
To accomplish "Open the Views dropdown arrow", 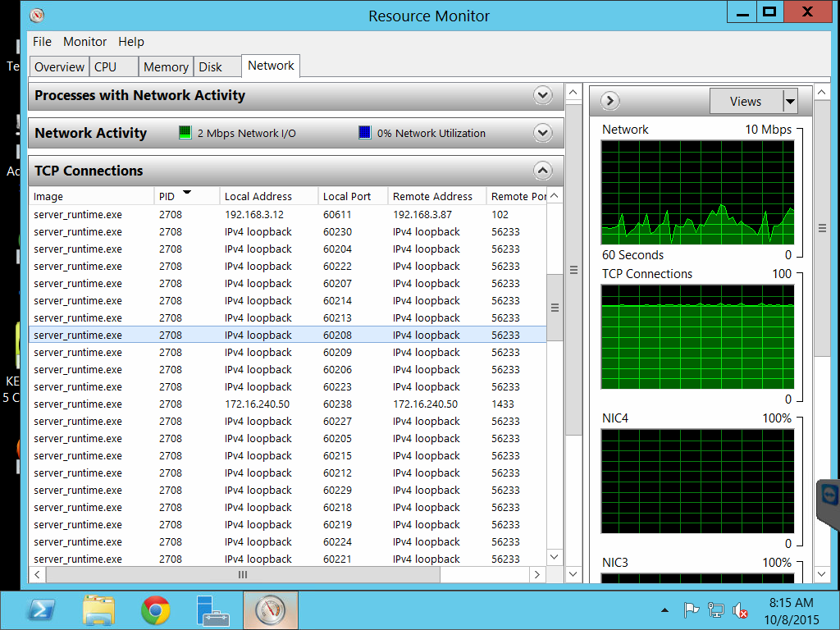I will coord(790,101).
